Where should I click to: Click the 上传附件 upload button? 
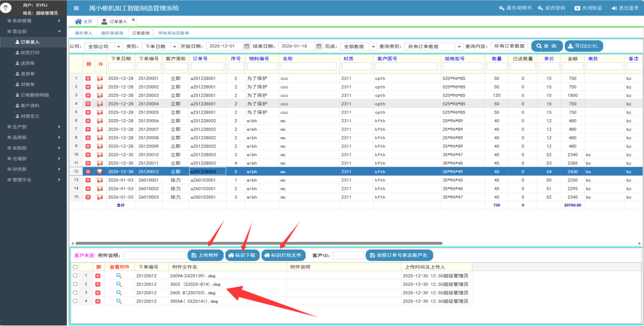(x=205, y=256)
